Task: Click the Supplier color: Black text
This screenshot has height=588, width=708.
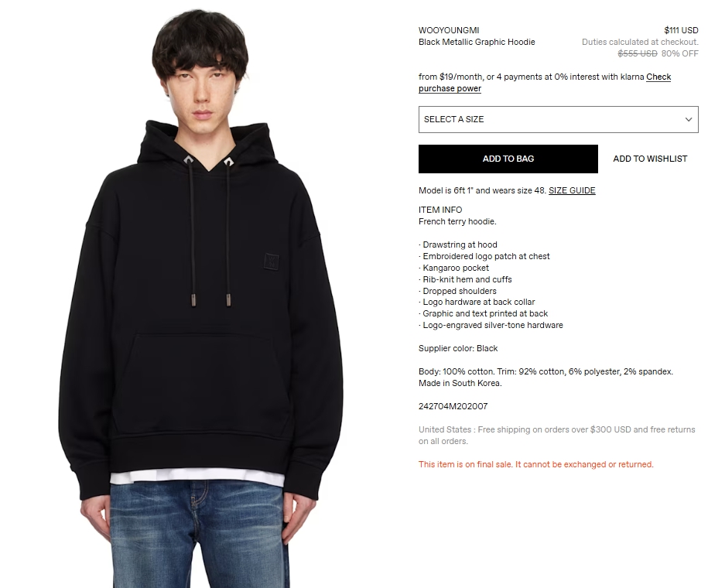Action: [x=458, y=349]
